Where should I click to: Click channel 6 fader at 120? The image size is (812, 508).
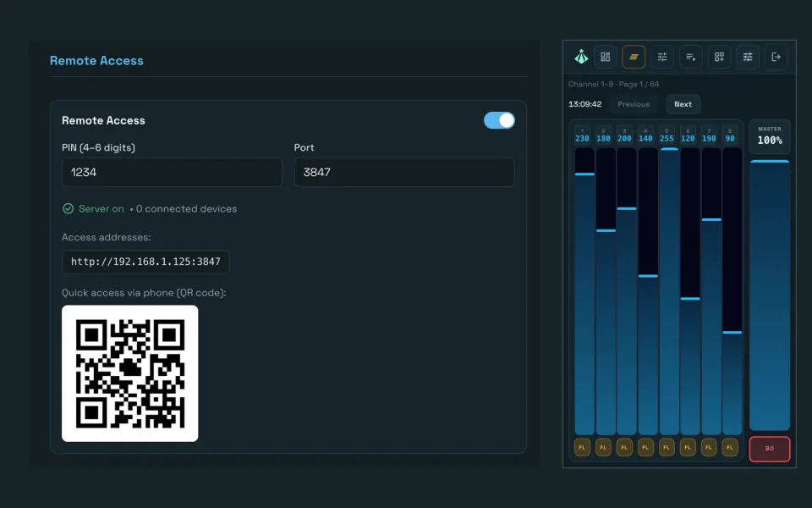click(x=690, y=291)
